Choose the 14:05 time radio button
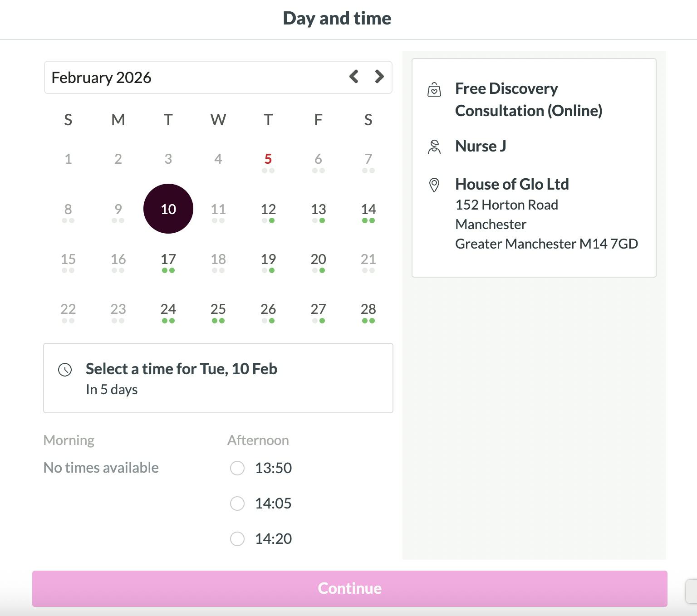Screen dimensions: 697x616 pyautogui.click(x=237, y=504)
